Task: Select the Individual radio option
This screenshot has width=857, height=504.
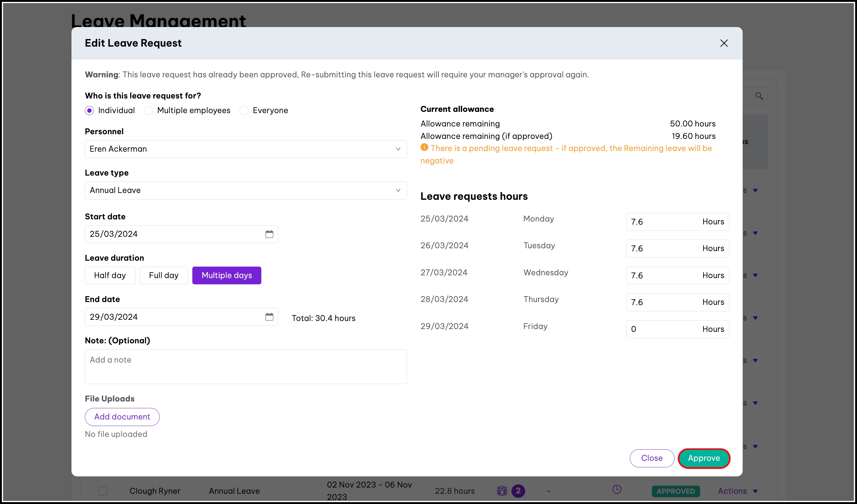Action: pos(89,111)
